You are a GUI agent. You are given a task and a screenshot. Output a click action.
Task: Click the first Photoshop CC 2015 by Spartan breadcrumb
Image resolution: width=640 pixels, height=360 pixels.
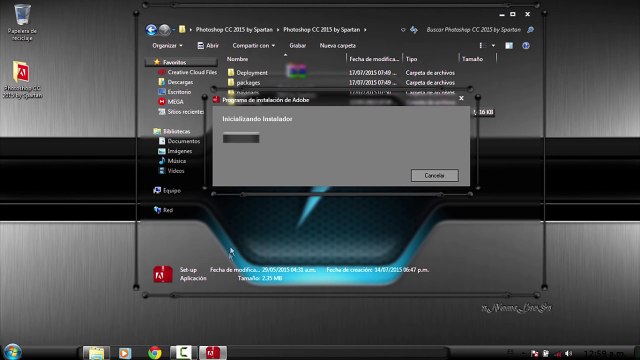(234, 30)
